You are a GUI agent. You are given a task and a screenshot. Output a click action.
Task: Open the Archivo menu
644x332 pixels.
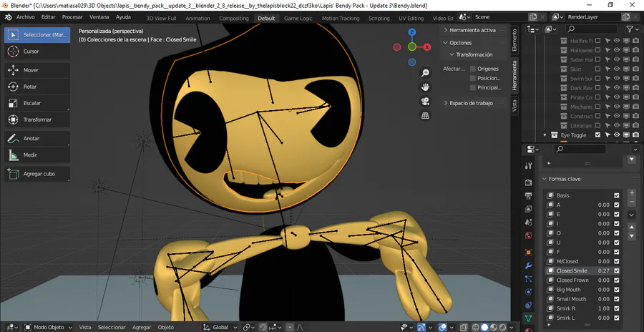[x=26, y=17]
